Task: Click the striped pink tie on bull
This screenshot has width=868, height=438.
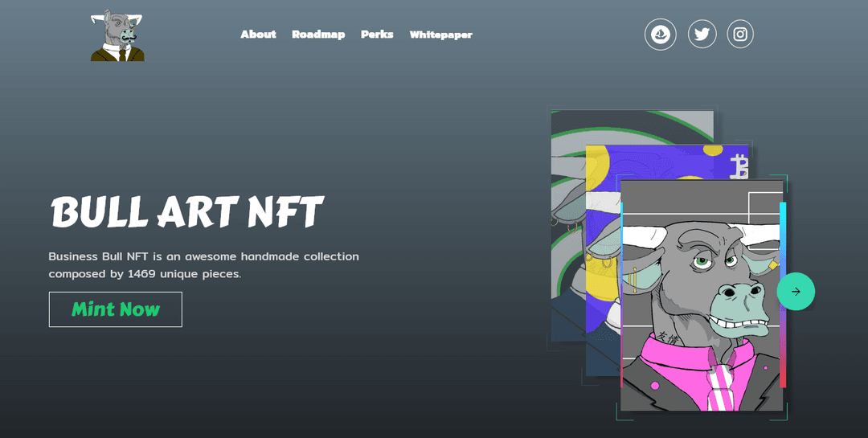Action: pos(720,387)
